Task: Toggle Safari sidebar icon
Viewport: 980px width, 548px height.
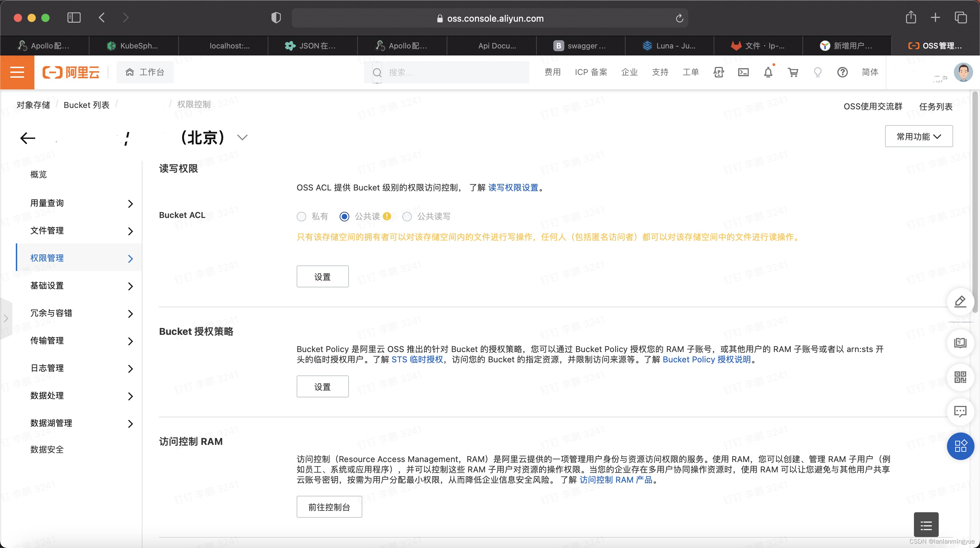Action: pyautogui.click(x=74, y=18)
